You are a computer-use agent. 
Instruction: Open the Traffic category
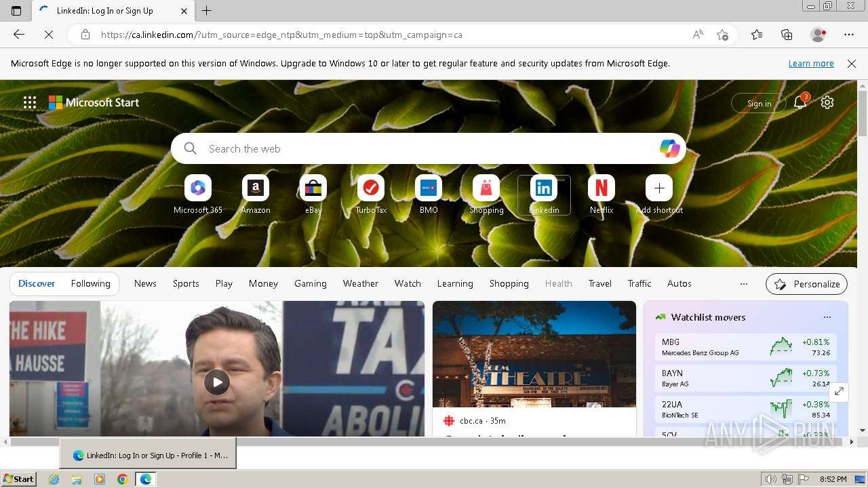pyautogui.click(x=639, y=284)
